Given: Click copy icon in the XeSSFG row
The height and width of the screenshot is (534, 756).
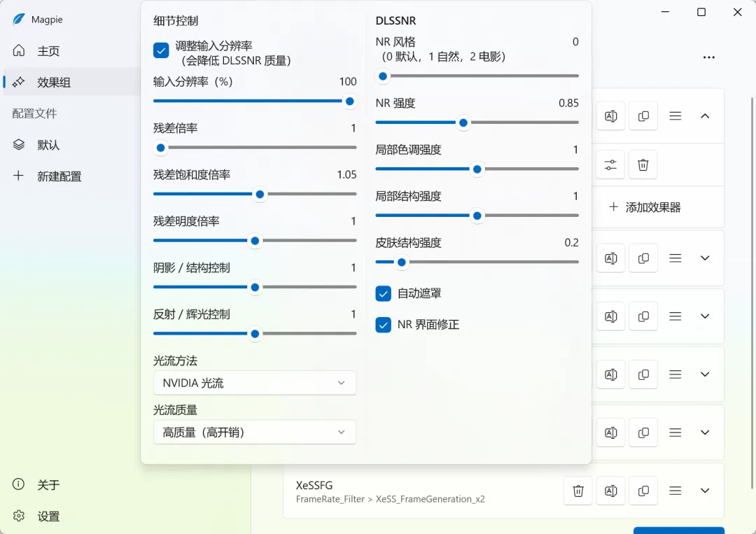Looking at the screenshot, I should (643, 491).
